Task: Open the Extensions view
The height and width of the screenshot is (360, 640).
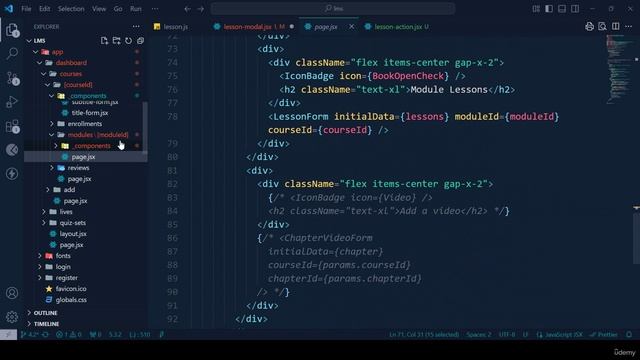Action: 12,126
